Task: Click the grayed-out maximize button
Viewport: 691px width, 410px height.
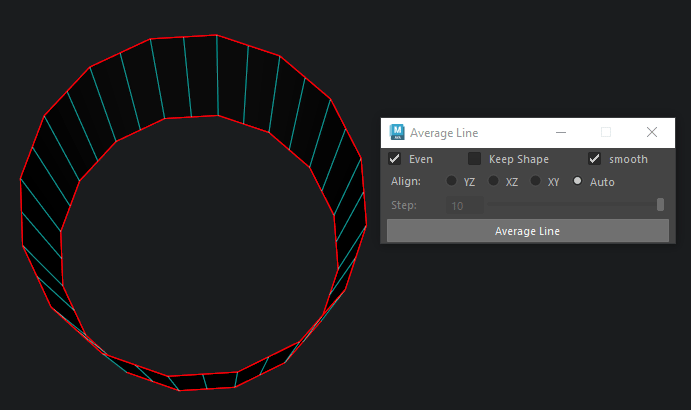Action: point(606,132)
